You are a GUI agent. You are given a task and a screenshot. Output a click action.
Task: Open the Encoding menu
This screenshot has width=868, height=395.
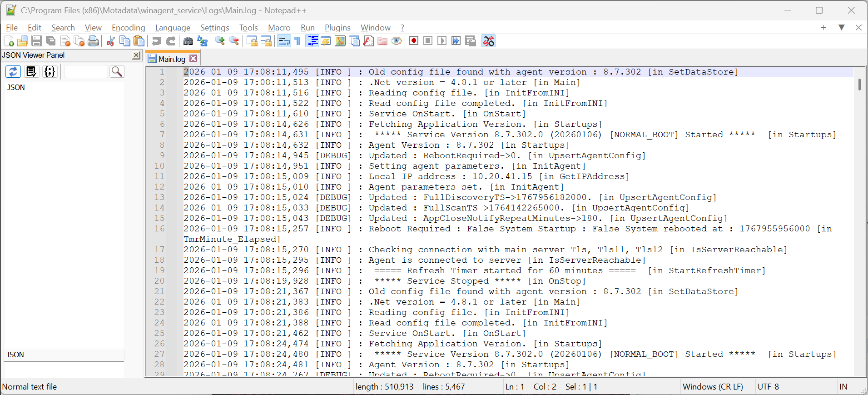pos(128,28)
